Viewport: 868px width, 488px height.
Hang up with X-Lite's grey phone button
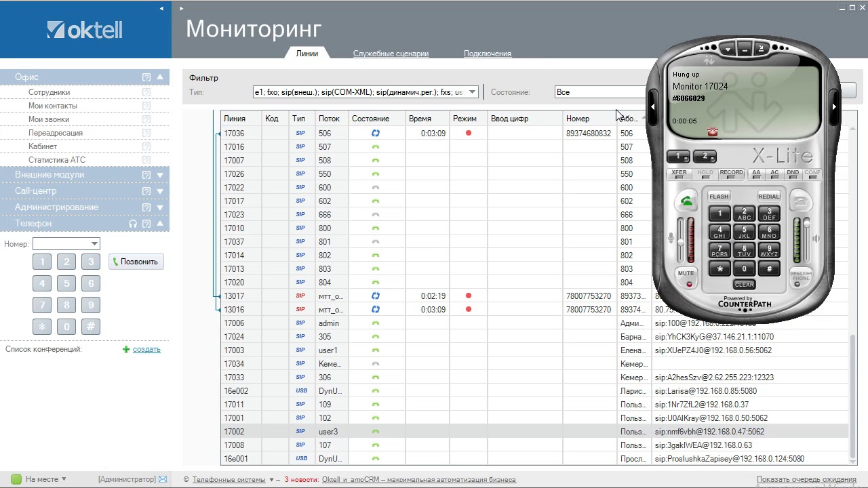point(801,201)
